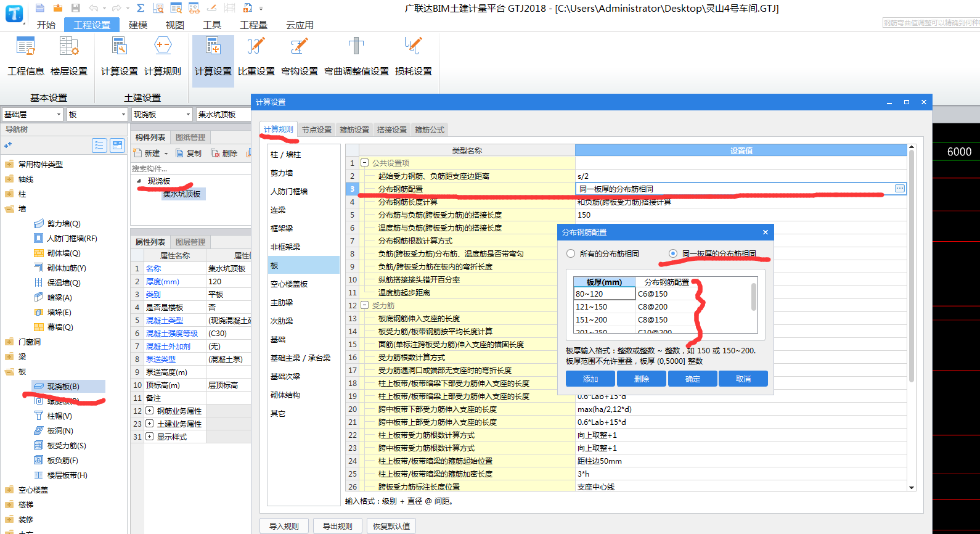Click 确定 button in 分布钢筋配置 dialog
This screenshot has height=534, width=980.
693,379
